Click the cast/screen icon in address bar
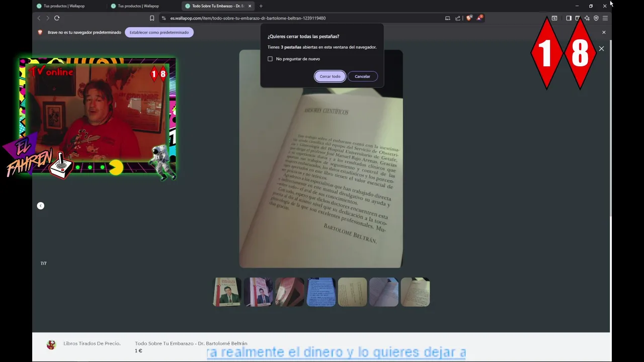 click(447, 18)
